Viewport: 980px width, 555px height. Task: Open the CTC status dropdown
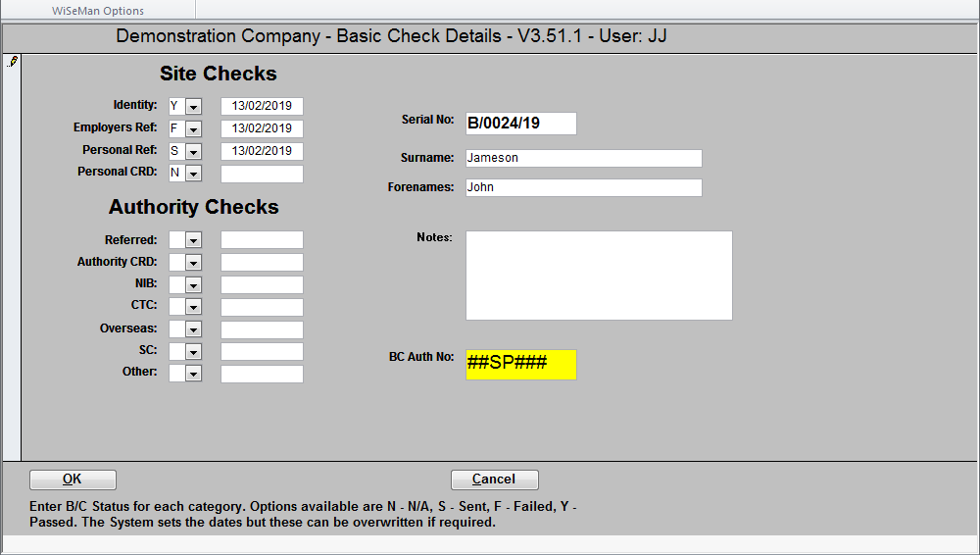pos(193,307)
